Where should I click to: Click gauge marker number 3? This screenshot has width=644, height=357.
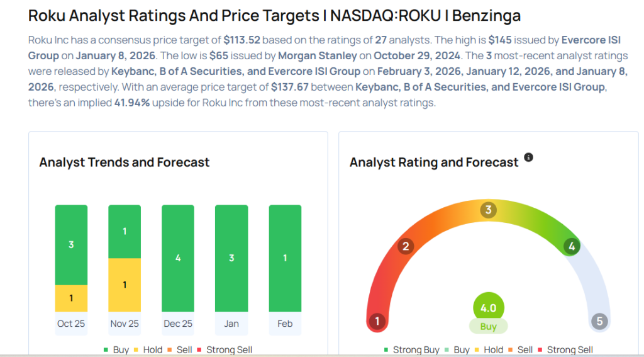point(488,210)
